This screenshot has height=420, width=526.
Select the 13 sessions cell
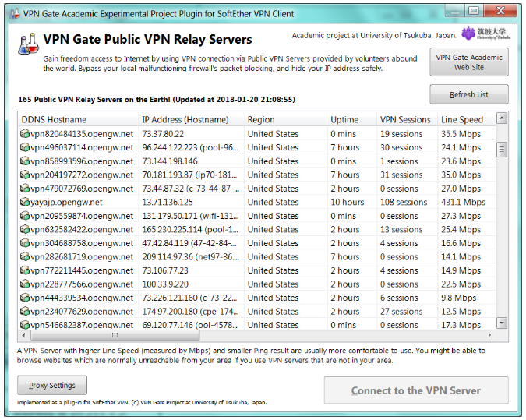pyautogui.click(x=401, y=229)
